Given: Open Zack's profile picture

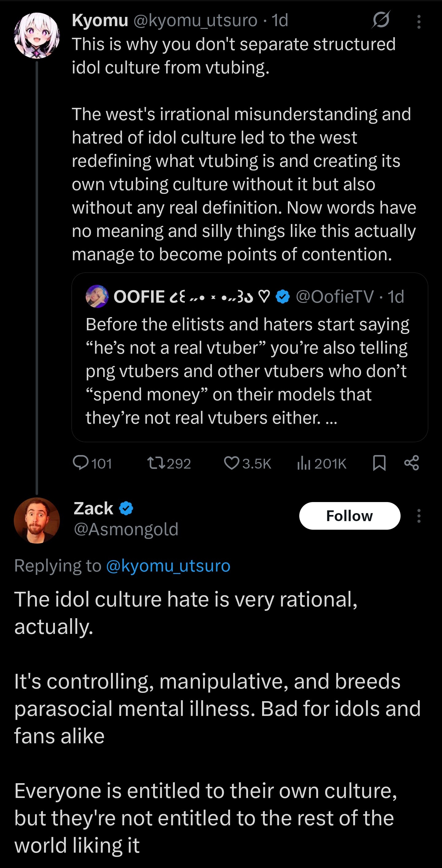Looking at the screenshot, I should [x=37, y=520].
